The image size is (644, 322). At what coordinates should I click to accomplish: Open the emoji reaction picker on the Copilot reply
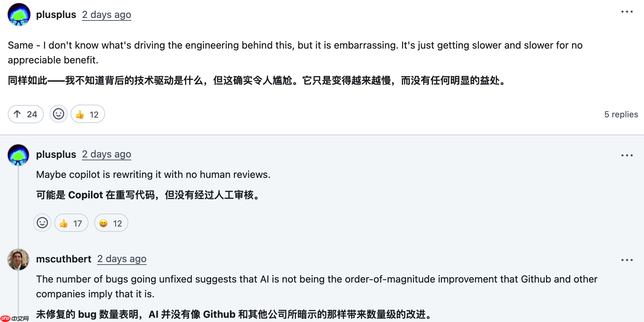coord(42,223)
